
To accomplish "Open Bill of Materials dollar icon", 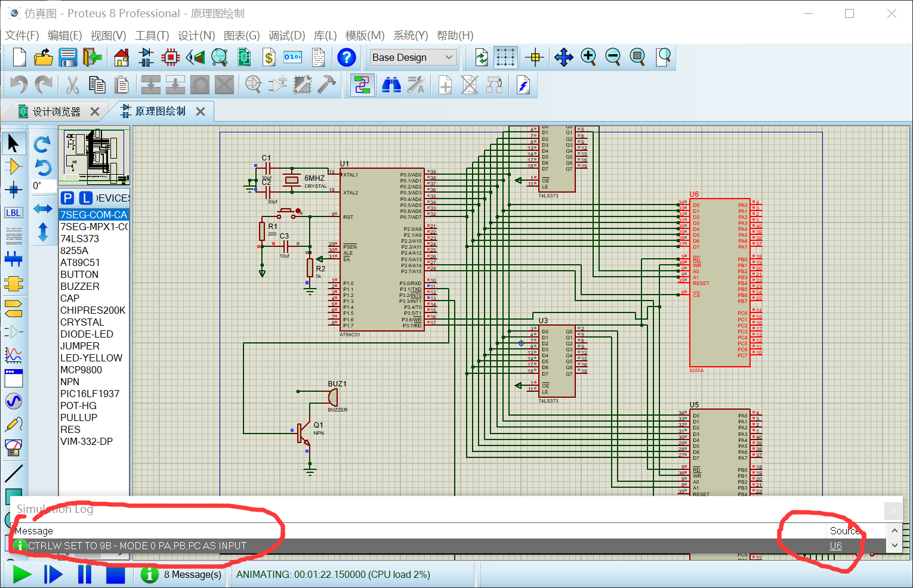I will (x=269, y=57).
